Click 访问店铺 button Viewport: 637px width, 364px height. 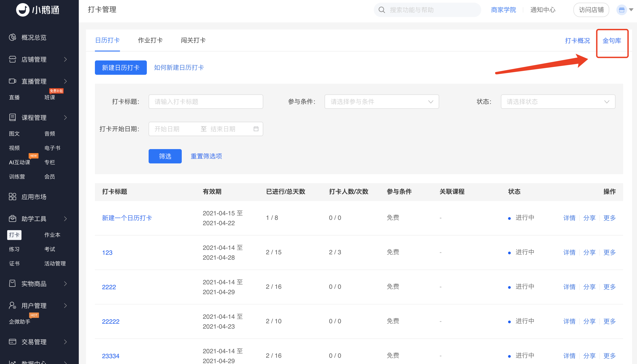point(591,10)
